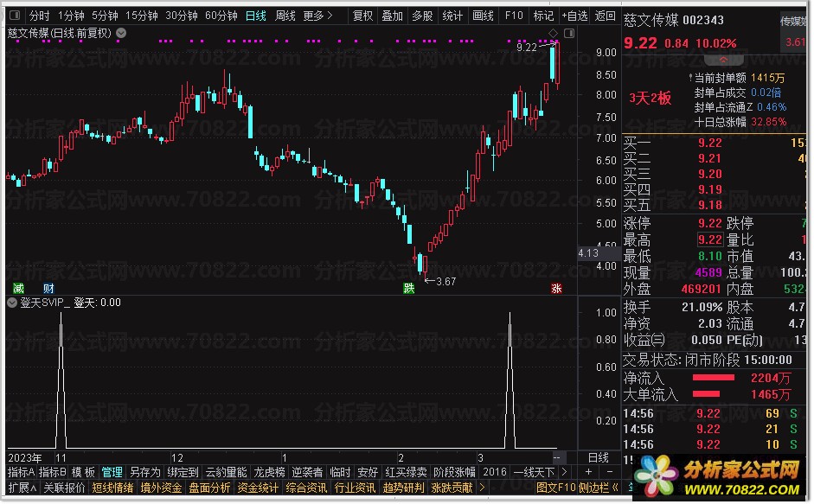
Task: Select the 15分钟 period
Action: coord(142,16)
